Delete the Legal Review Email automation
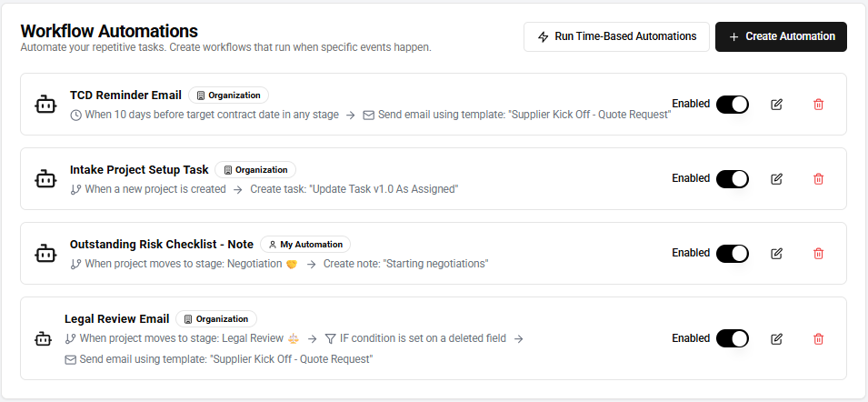The height and width of the screenshot is (402, 868). tap(818, 339)
